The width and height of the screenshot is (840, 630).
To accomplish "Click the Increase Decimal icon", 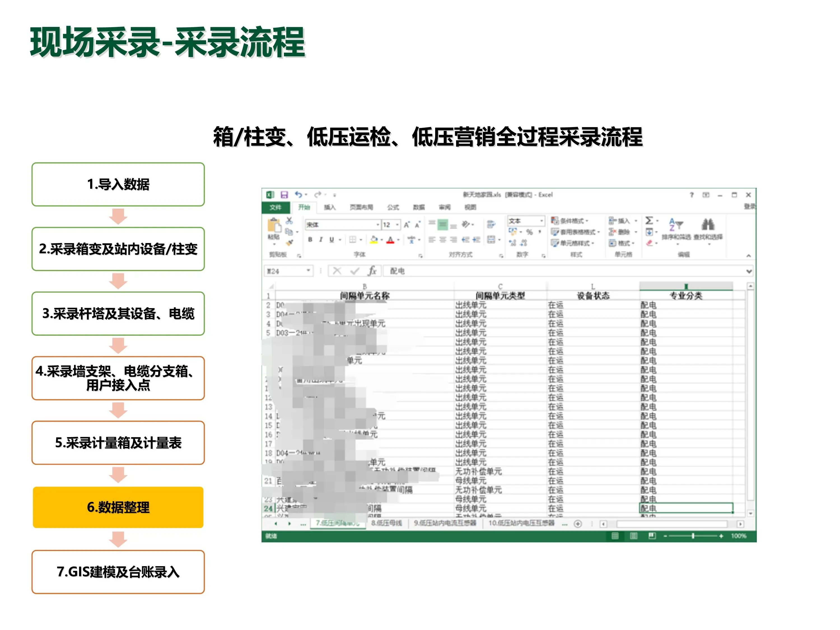I will pyautogui.click(x=513, y=243).
